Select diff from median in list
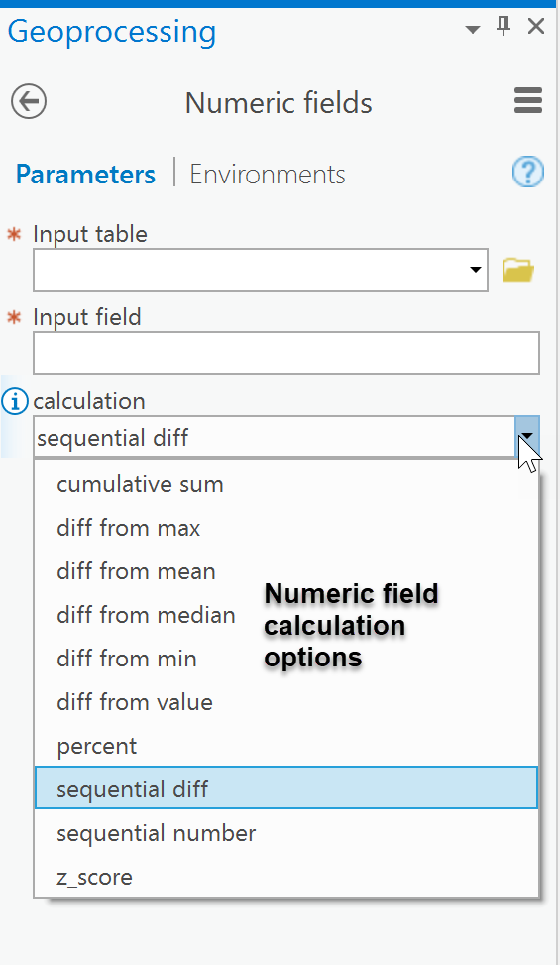 [146, 615]
